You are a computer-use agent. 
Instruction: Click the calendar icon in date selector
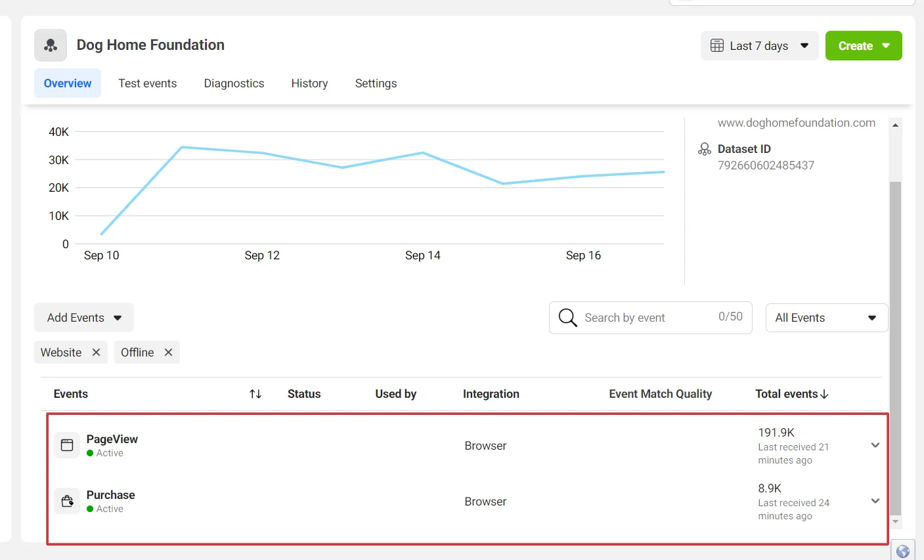tap(717, 46)
